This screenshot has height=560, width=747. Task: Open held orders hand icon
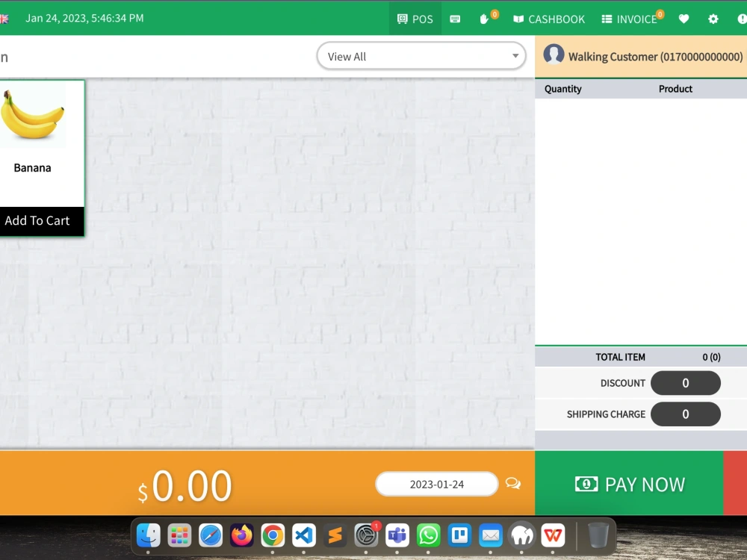pos(485,19)
